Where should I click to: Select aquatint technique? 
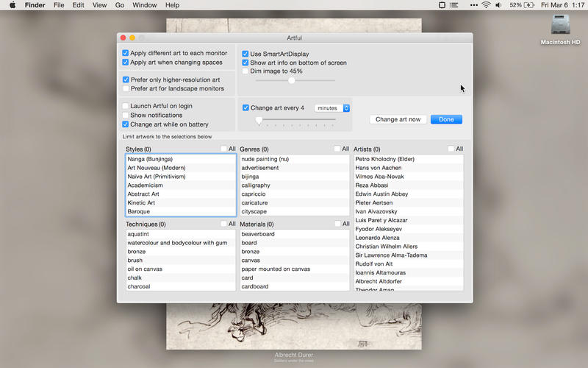tap(181, 234)
